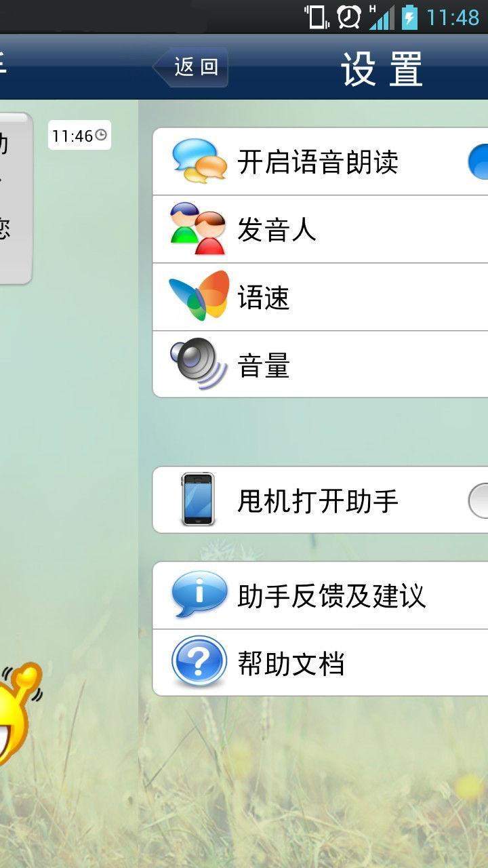The image size is (488, 868).
Task: Select 助手反馈及建议 feedback entry
Action: click(320, 595)
